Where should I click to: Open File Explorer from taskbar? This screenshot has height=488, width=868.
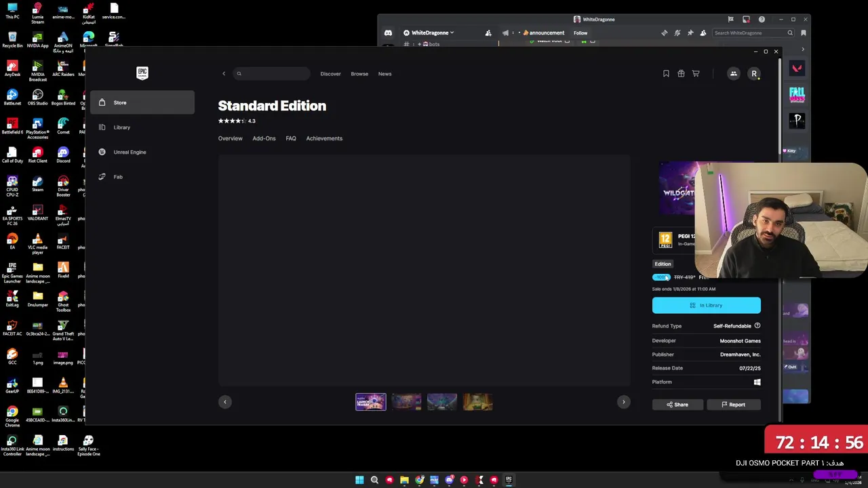[404, 480]
